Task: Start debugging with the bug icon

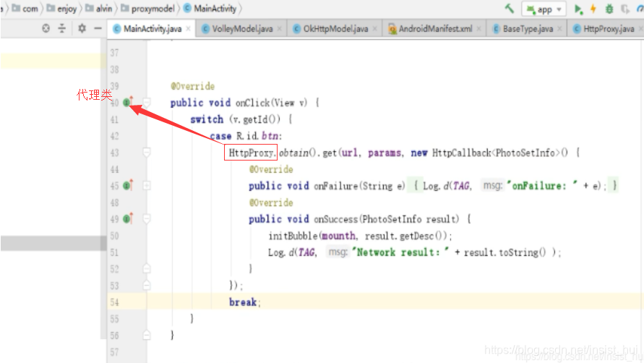Action: 609,9
